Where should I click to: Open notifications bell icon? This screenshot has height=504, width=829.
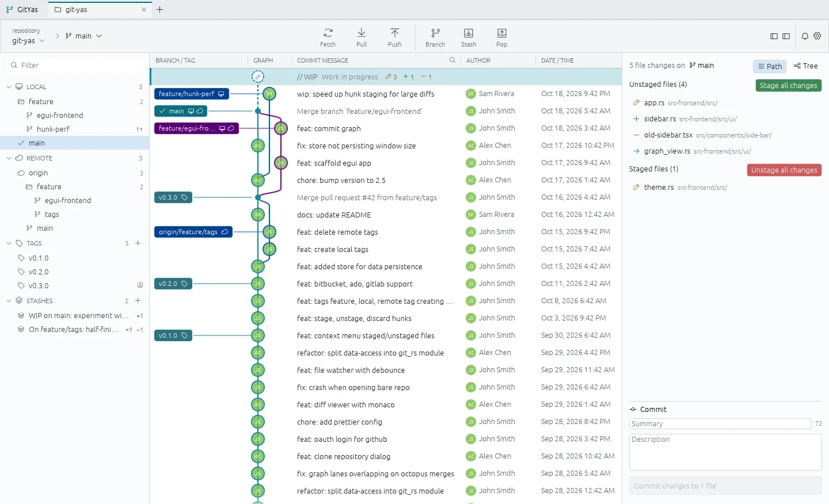(x=805, y=36)
